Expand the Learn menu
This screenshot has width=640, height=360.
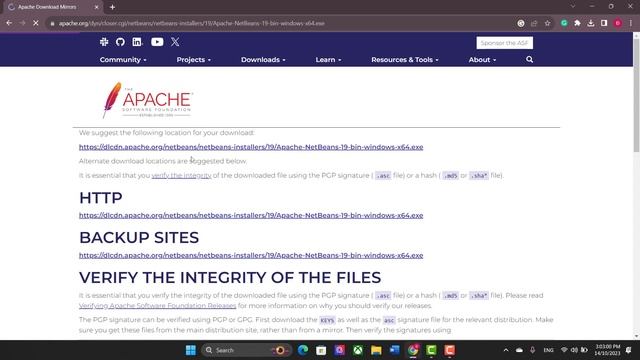coord(328,60)
